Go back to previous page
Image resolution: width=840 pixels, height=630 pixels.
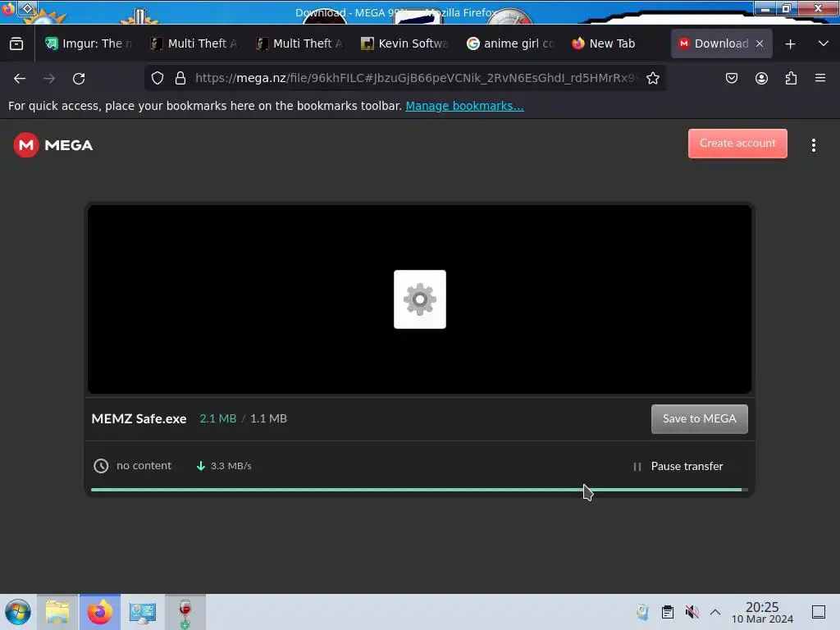20,78
